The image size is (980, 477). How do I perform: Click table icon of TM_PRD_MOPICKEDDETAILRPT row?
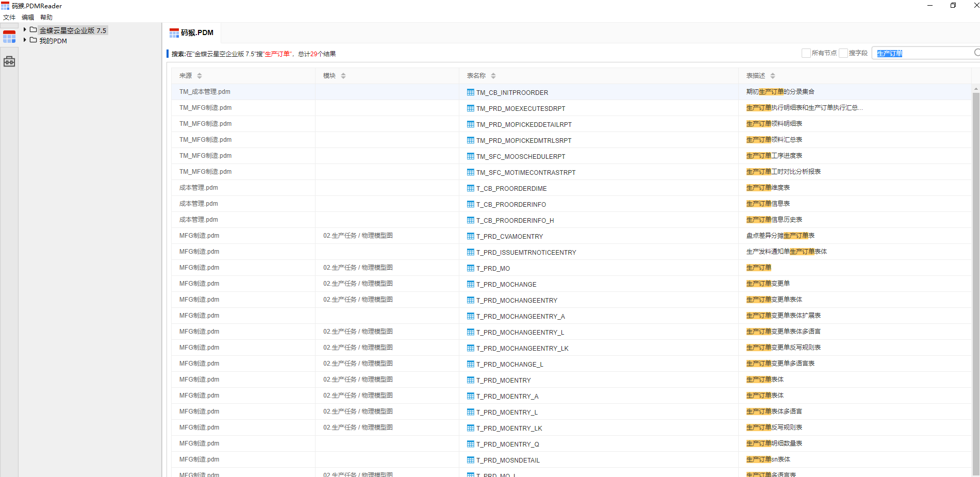tap(471, 124)
